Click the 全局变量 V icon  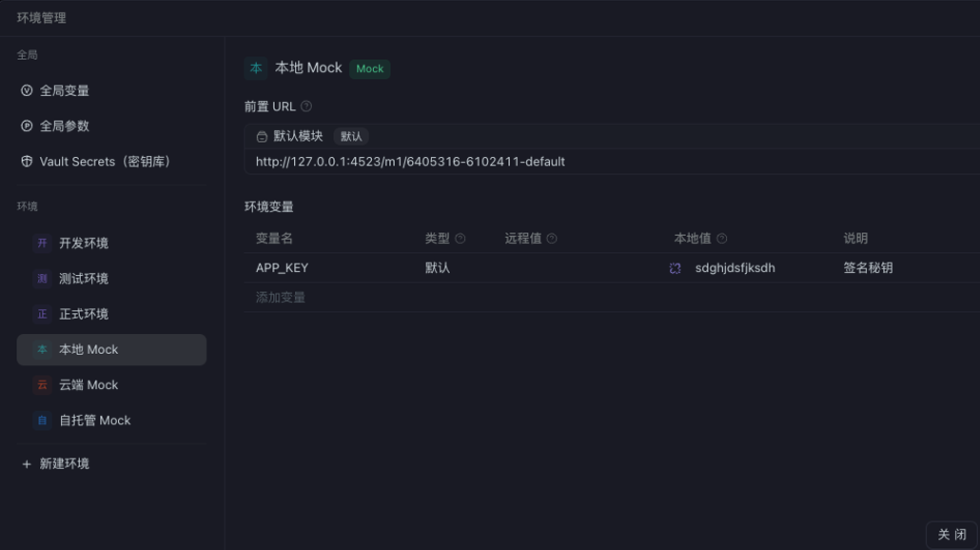[x=27, y=90]
